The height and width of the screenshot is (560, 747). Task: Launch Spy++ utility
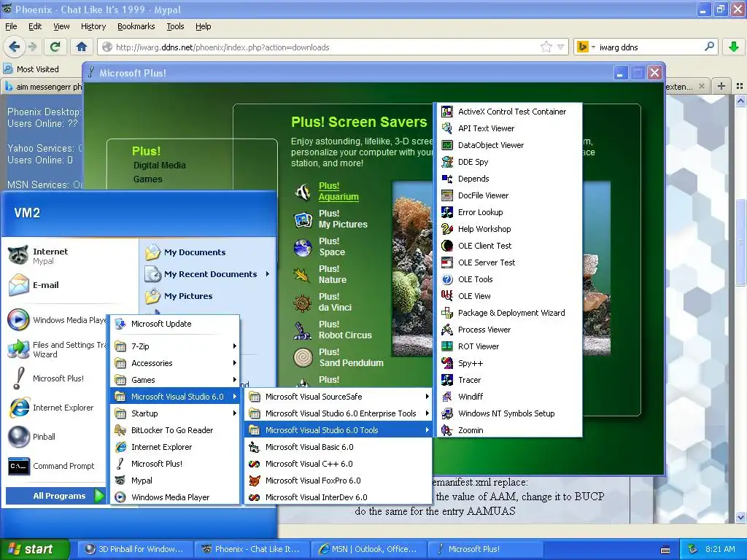coord(509,363)
